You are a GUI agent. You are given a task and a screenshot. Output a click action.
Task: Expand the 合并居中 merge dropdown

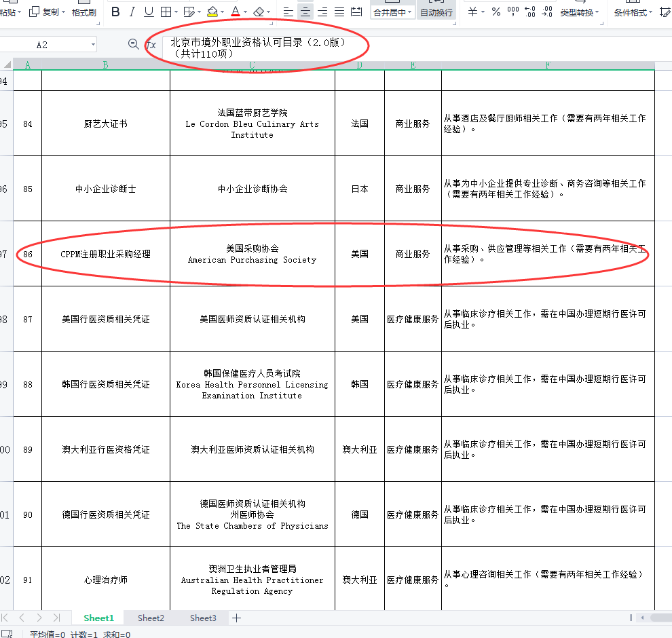coord(410,12)
